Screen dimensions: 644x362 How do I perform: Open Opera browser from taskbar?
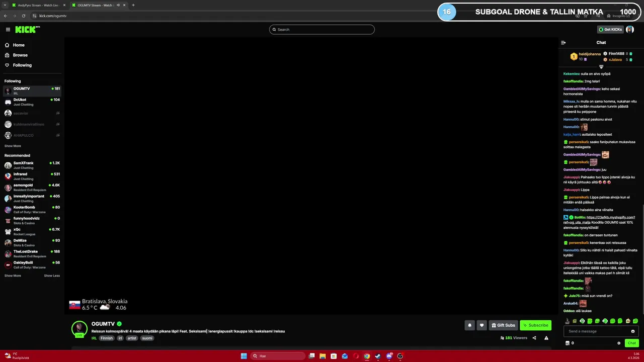[356, 356]
